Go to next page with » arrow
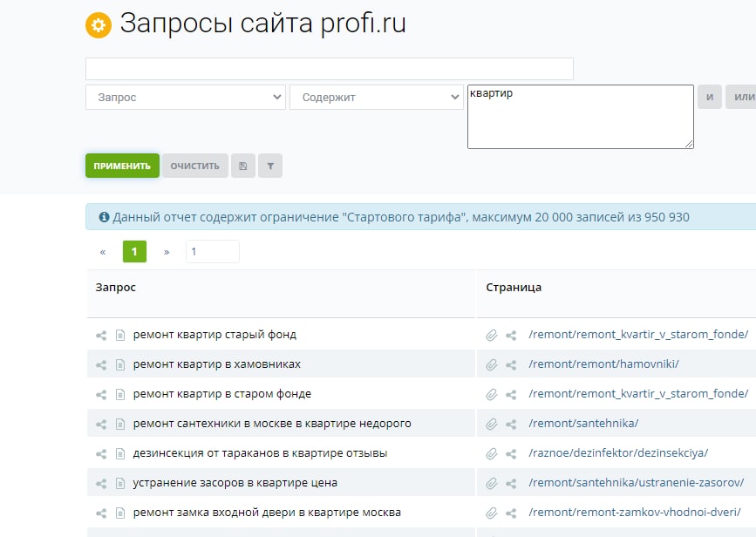Image resolution: width=756 pixels, height=537 pixels. point(167,252)
